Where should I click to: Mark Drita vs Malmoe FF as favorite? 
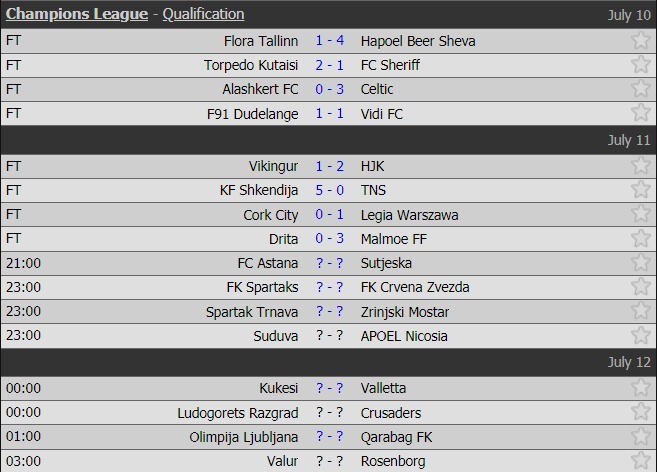tap(641, 239)
